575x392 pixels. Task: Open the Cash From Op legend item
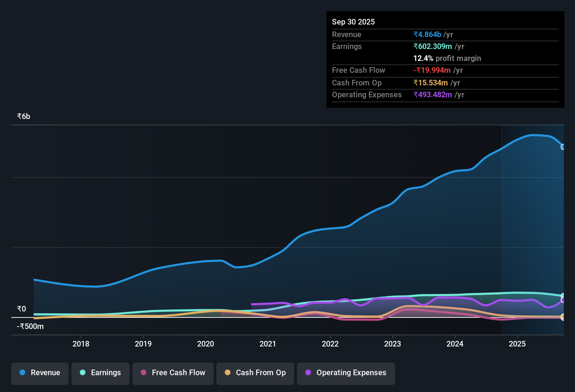255,373
